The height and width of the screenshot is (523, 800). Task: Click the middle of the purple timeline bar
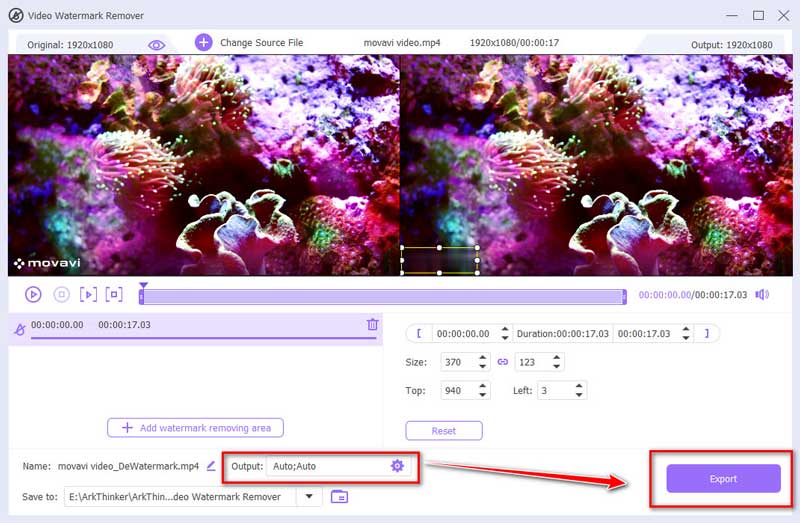[383, 297]
